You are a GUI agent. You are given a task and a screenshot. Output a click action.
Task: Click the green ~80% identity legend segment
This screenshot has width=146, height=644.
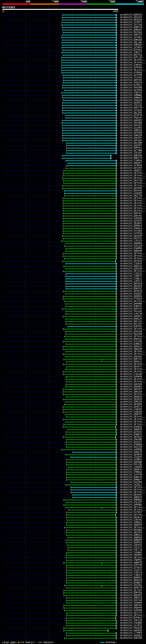(101, 4)
